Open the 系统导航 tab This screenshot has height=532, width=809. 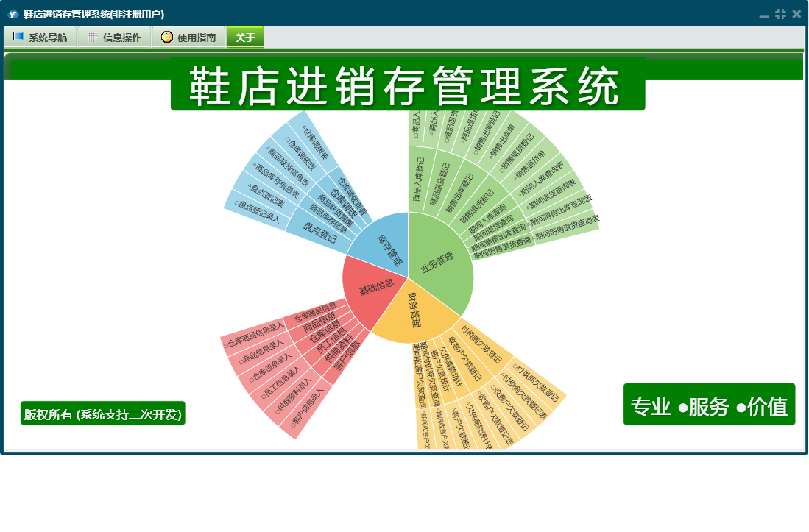coord(40,37)
